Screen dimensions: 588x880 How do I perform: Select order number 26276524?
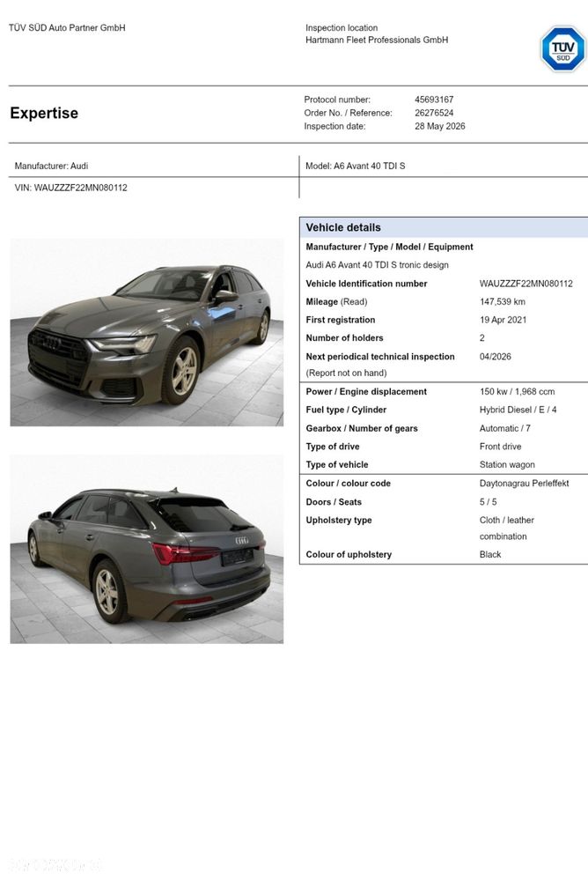[434, 113]
